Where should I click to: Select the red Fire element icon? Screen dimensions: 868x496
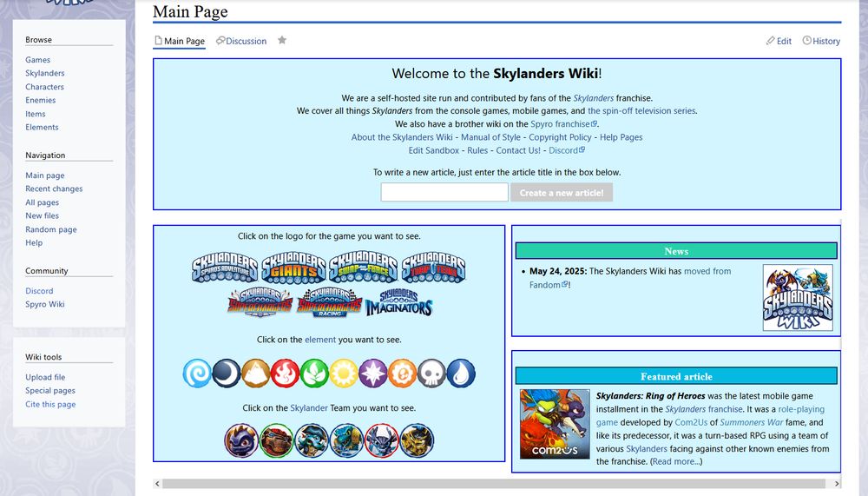[285, 373]
